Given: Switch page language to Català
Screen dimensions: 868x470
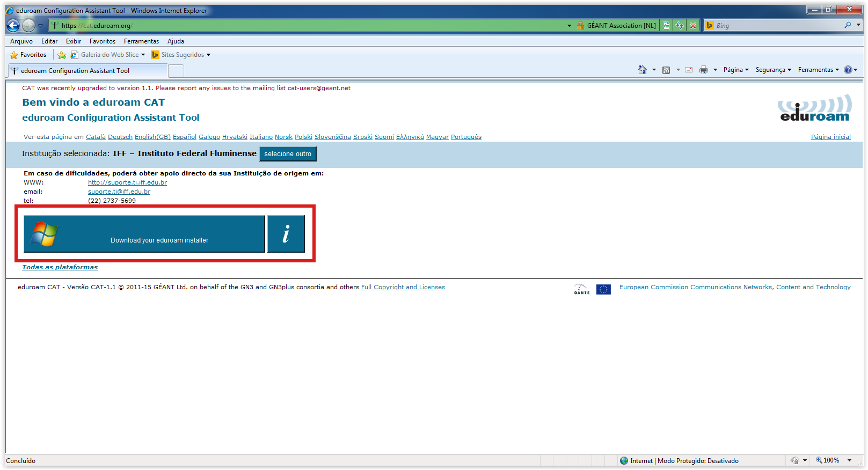Looking at the screenshot, I should [96, 137].
